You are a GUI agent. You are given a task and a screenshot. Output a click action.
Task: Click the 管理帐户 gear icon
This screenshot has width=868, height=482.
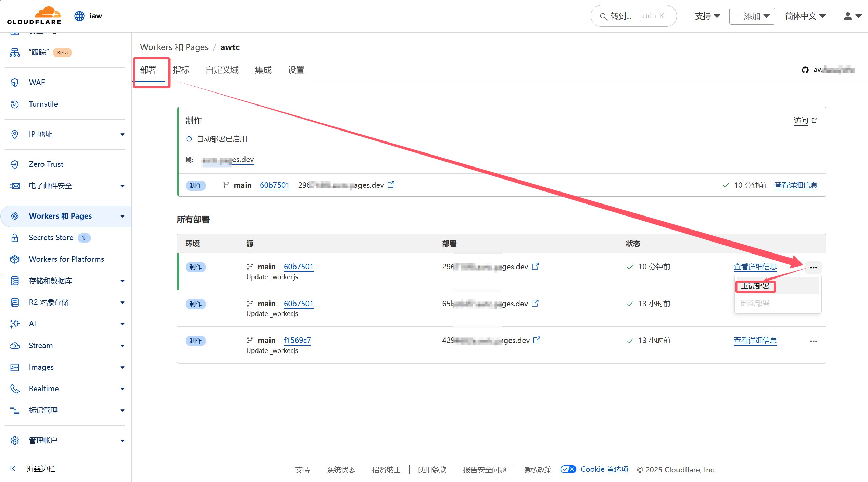click(x=15, y=441)
